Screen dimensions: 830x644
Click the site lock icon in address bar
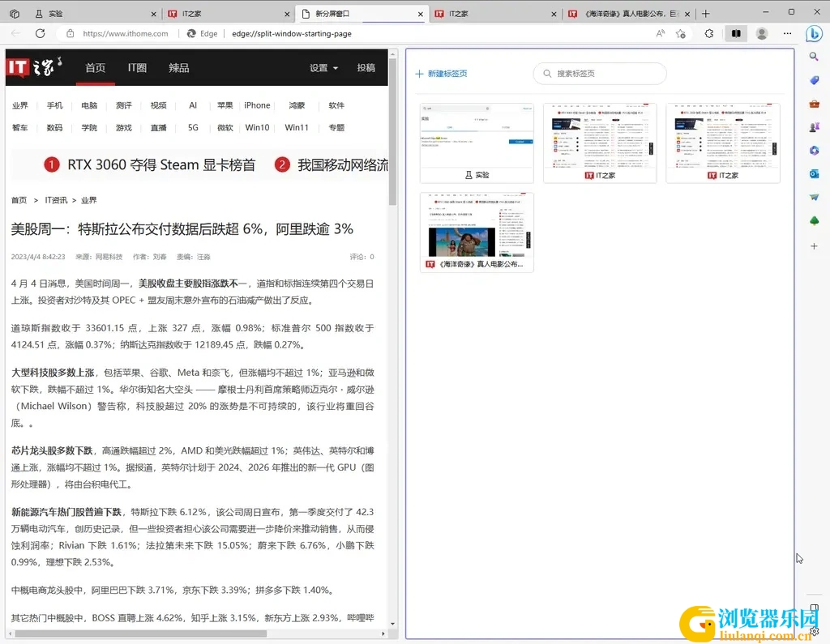click(70, 33)
